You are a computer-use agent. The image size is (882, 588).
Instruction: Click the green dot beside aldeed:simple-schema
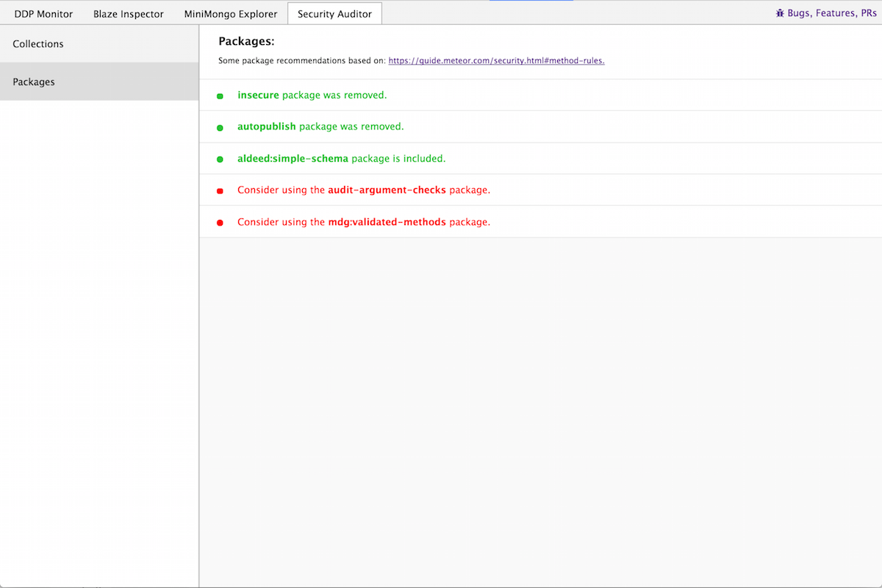point(220,159)
